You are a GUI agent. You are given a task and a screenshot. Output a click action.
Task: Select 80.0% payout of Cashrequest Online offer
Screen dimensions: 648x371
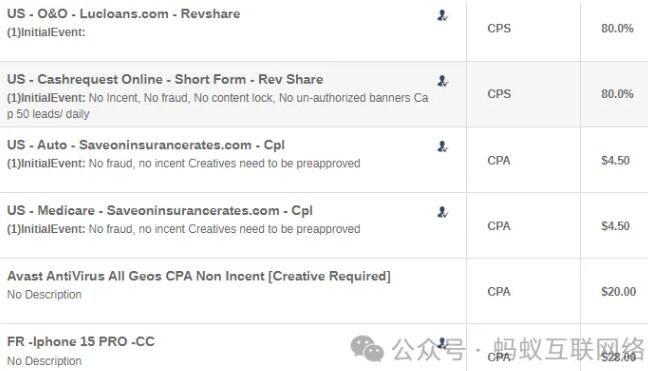pyautogui.click(x=617, y=94)
